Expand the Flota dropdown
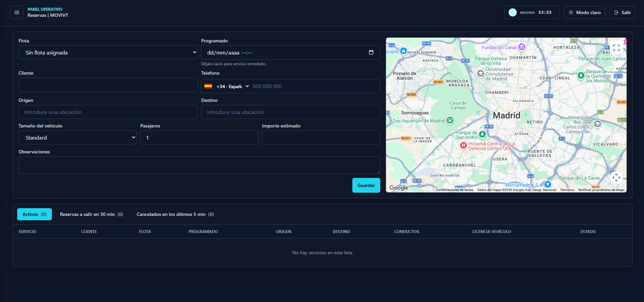The height and width of the screenshot is (302, 644). pos(108,52)
